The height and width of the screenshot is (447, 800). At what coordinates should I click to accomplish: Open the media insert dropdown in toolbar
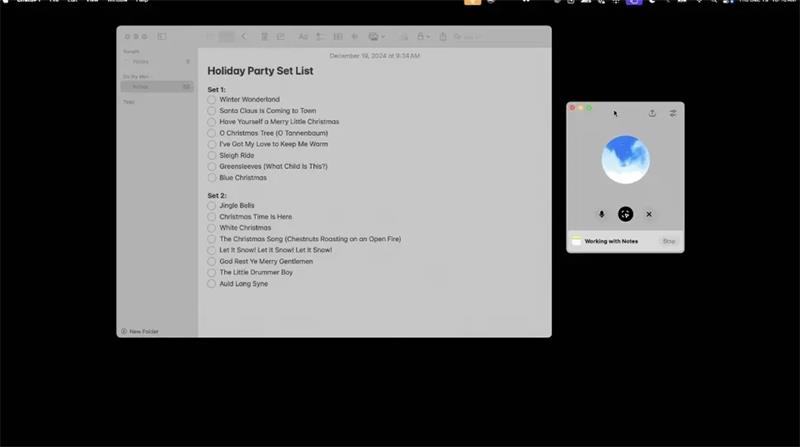[377, 37]
